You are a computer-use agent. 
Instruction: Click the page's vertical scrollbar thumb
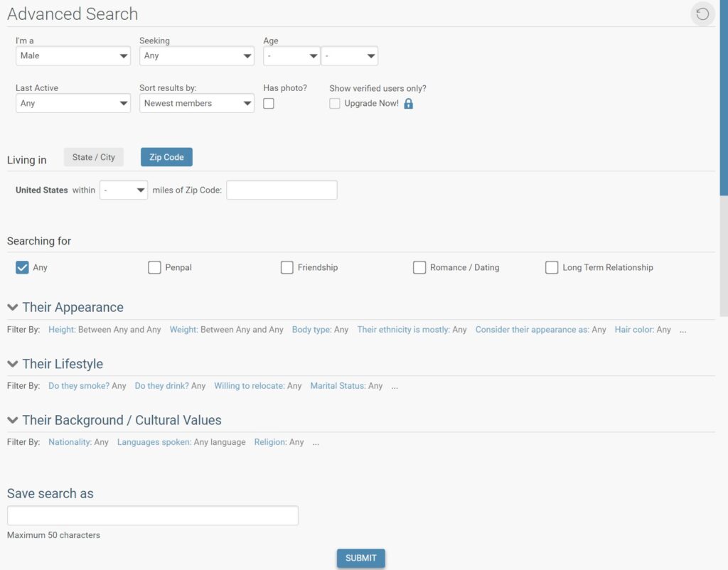tap(724, 96)
